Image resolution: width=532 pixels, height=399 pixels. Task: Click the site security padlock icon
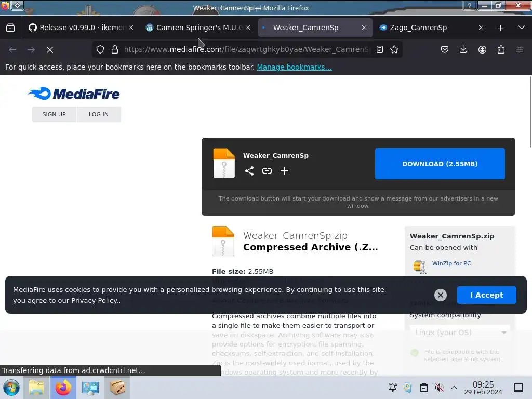point(115,49)
